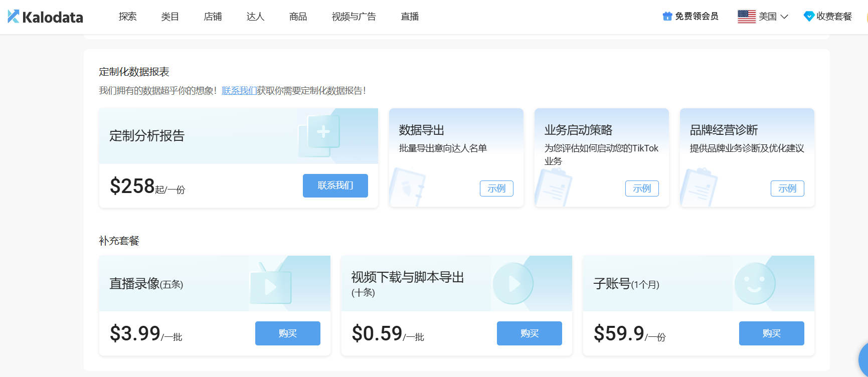Open 示例 for 数据导出
The height and width of the screenshot is (377, 868).
pyautogui.click(x=496, y=188)
